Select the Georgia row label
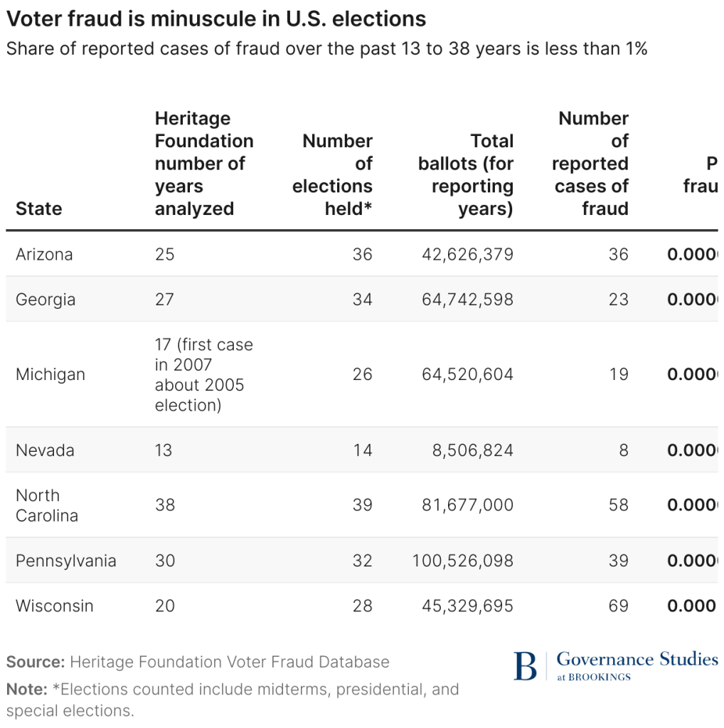The width and height of the screenshot is (724, 728). tap(46, 299)
